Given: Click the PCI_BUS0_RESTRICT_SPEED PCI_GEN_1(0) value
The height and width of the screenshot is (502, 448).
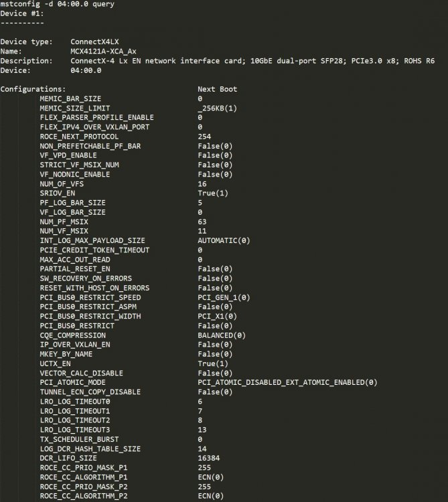Looking at the screenshot, I should point(224,297).
